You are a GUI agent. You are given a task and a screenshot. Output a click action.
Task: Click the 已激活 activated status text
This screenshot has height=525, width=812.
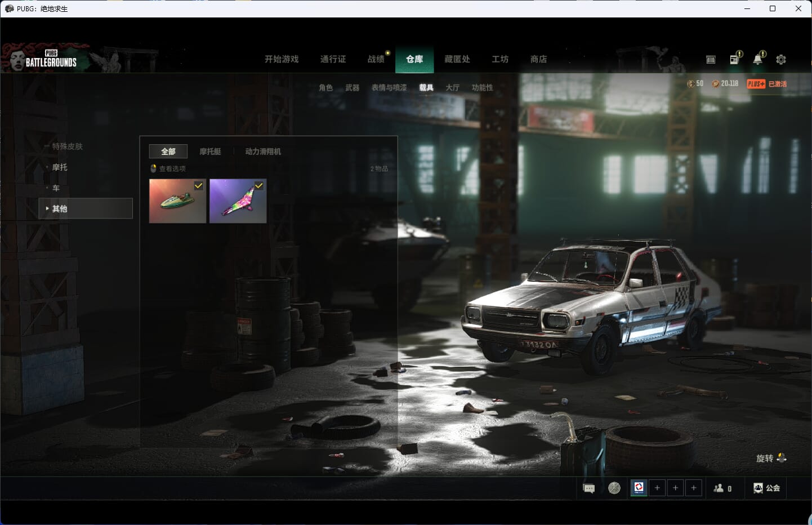coord(778,84)
